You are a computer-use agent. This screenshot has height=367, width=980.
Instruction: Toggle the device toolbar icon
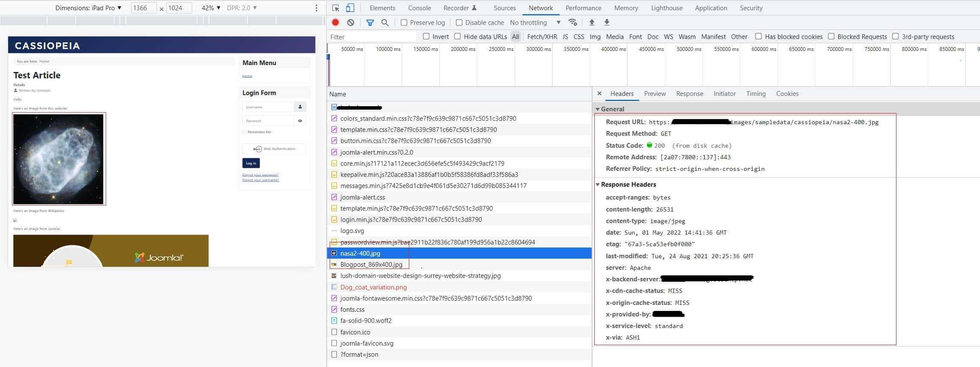350,8
